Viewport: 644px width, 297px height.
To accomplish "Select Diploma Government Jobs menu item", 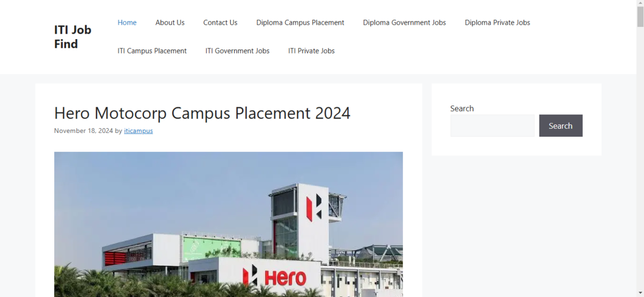I will tap(404, 23).
